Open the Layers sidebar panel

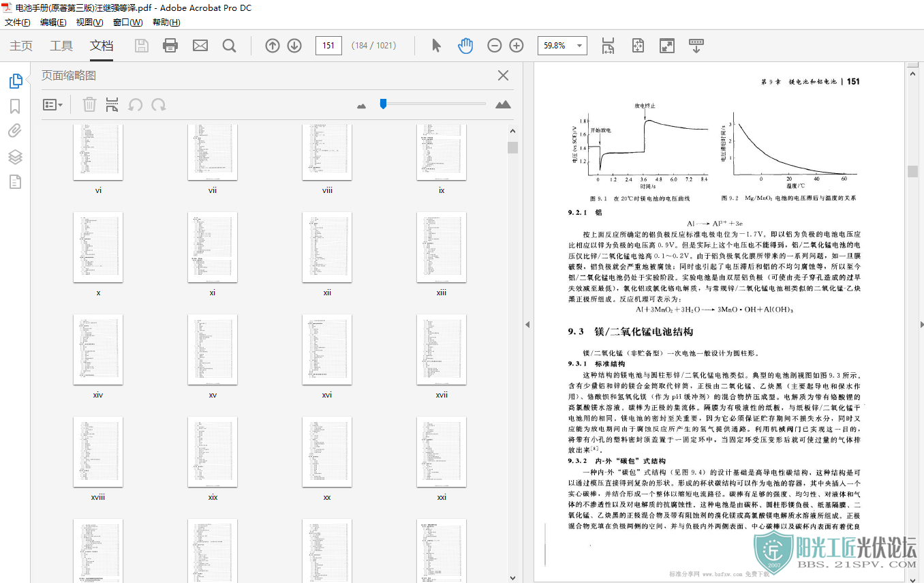click(x=15, y=156)
